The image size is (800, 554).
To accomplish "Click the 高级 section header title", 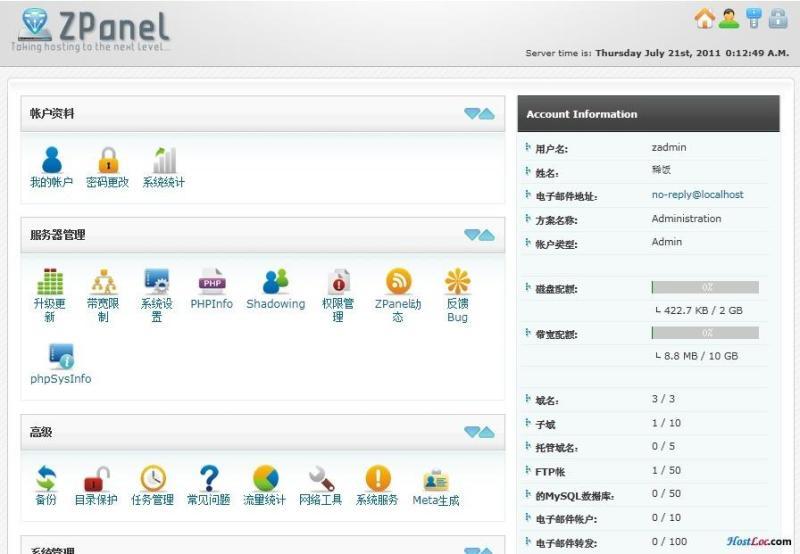I will tap(41, 432).
